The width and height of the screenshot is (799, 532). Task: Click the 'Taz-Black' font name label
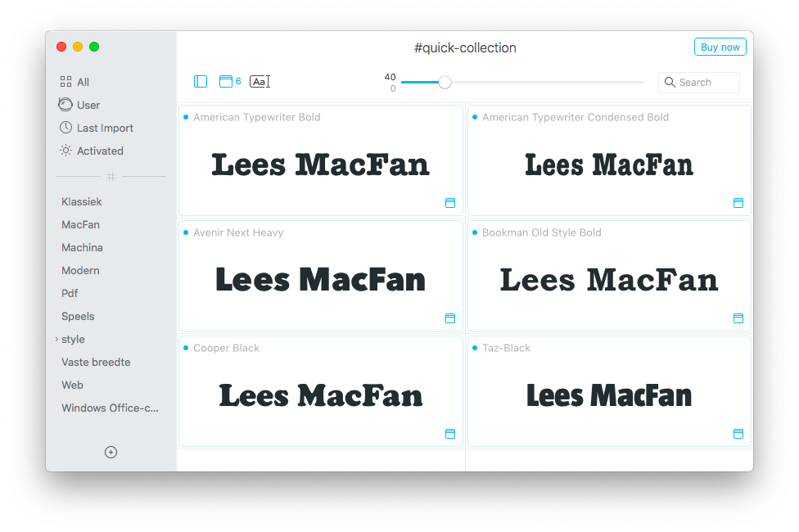[506, 348]
